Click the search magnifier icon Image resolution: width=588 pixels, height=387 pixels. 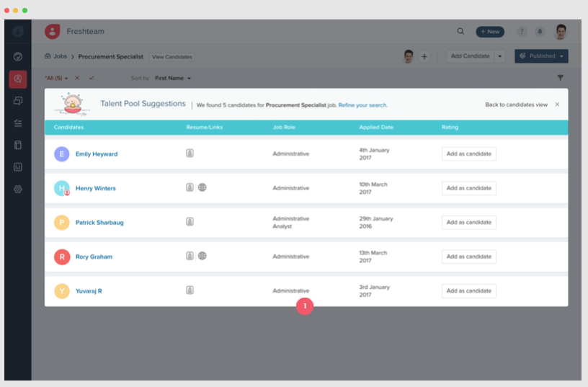click(460, 32)
